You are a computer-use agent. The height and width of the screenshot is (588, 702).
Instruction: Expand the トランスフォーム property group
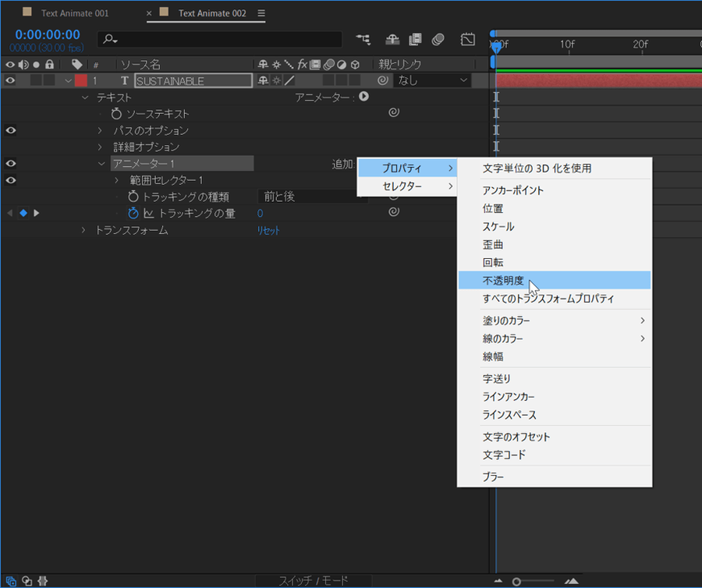pos(84,230)
